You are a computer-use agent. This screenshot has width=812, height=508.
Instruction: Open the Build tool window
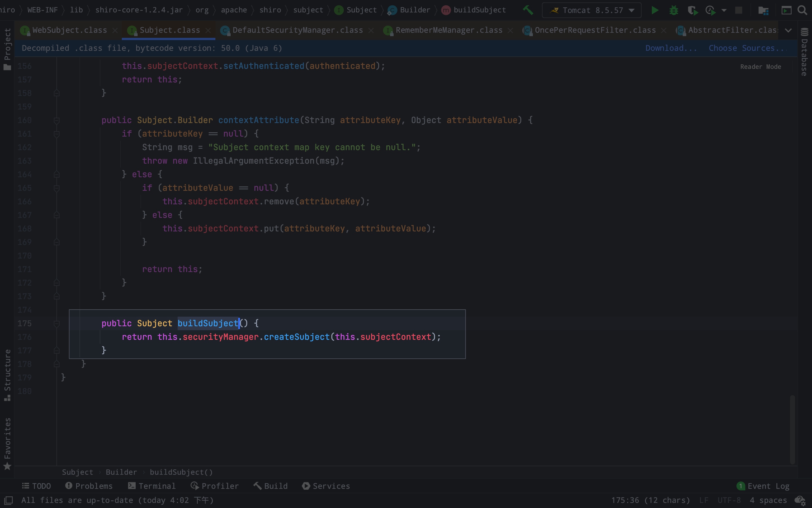click(270, 486)
